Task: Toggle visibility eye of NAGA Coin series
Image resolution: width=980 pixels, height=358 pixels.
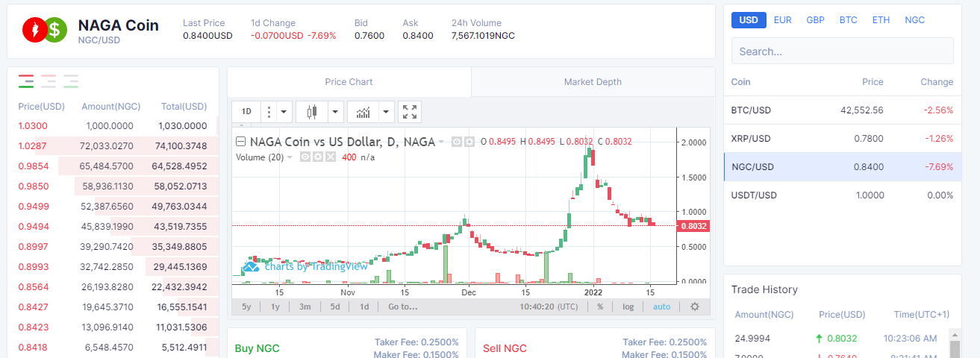Action: point(457,142)
